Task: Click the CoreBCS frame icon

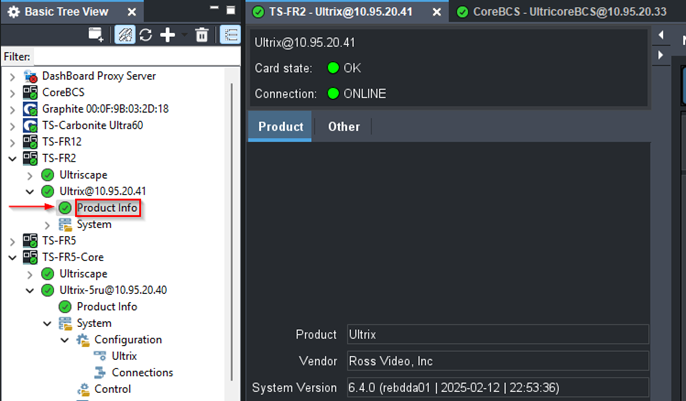Action: (x=31, y=92)
